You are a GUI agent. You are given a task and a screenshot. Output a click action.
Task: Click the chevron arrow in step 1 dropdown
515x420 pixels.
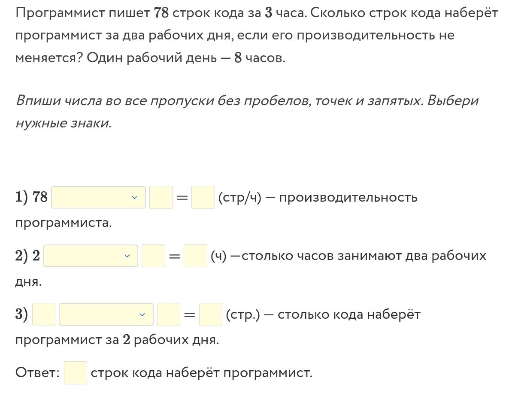(134, 197)
